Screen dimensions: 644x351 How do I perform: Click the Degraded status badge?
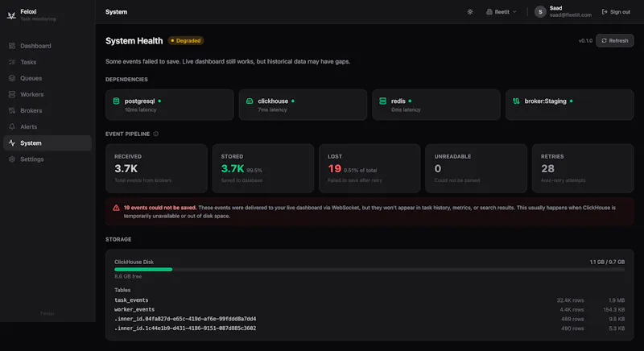186,40
